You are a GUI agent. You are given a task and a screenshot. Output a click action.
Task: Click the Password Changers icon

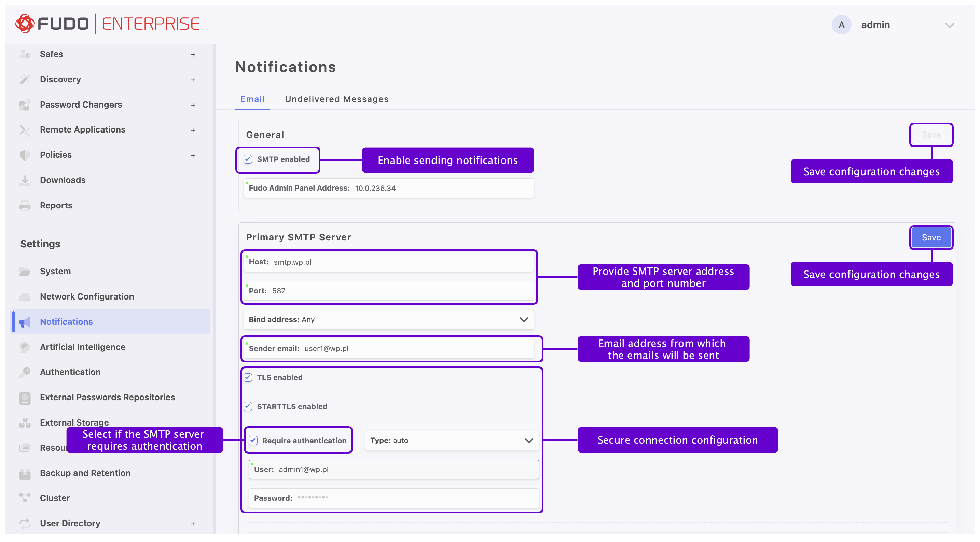pyautogui.click(x=25, y=105)
